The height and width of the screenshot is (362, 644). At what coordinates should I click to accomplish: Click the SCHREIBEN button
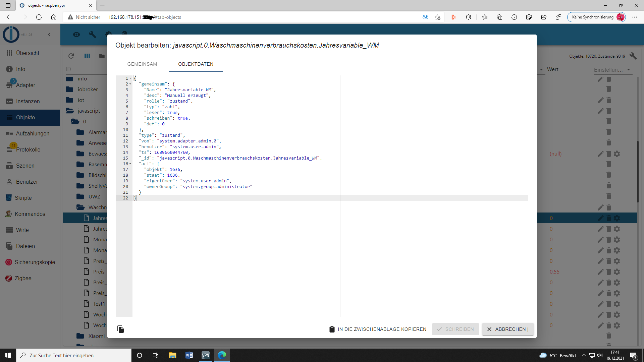[455, 329]
